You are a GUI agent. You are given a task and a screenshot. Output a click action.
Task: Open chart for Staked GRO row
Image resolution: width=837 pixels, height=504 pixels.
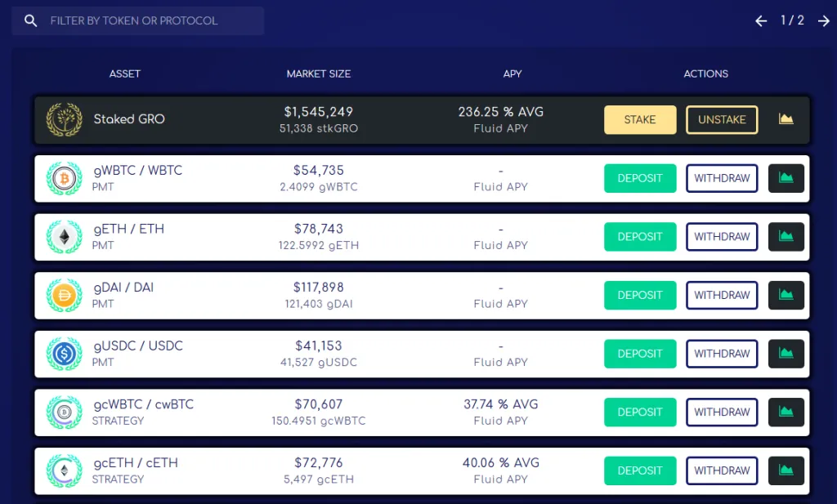tap(786, 119)
